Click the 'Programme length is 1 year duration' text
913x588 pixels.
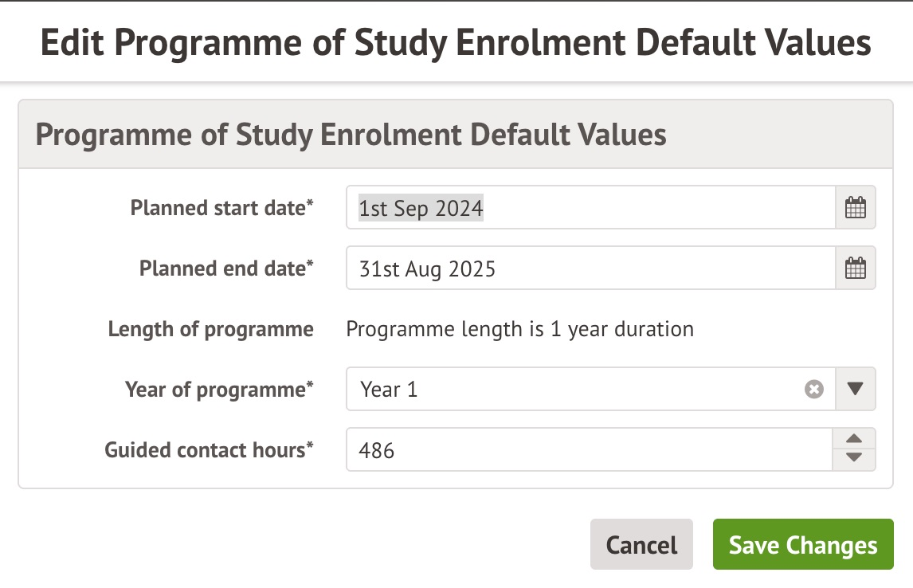coord(519,329)
